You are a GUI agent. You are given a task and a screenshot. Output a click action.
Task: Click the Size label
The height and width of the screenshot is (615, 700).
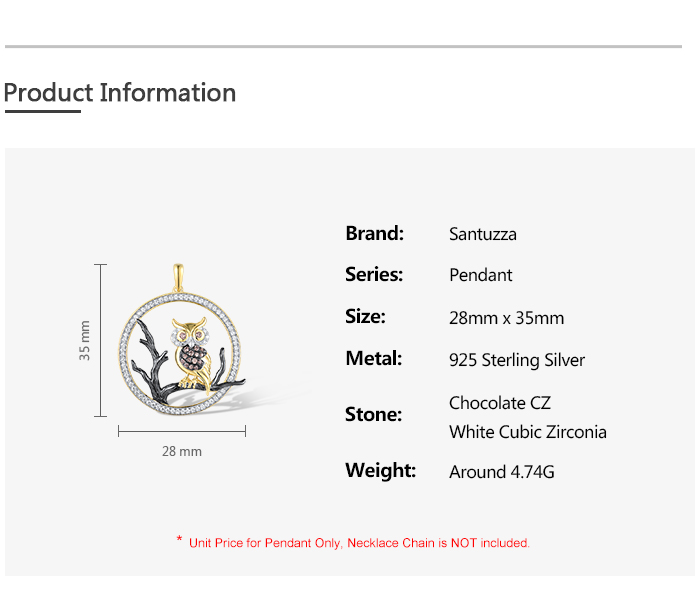pos(366,317)
